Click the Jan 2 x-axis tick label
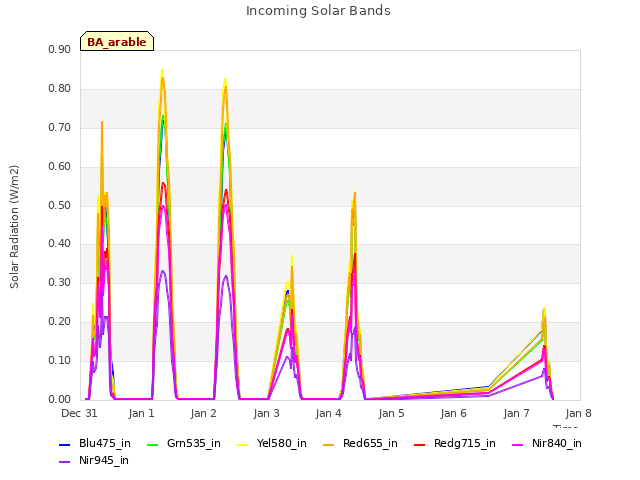The height and width of the screenshot is (480, 640). coord(204,413)
